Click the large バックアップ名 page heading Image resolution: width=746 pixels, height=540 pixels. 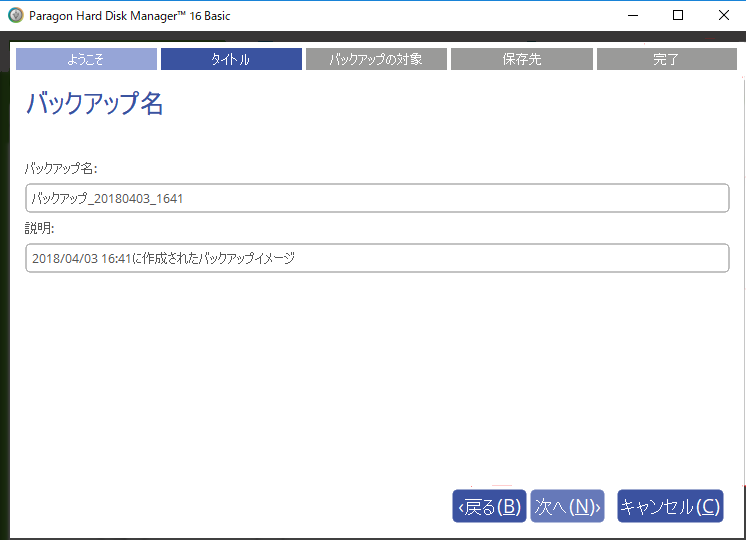(x=94, y=104)
